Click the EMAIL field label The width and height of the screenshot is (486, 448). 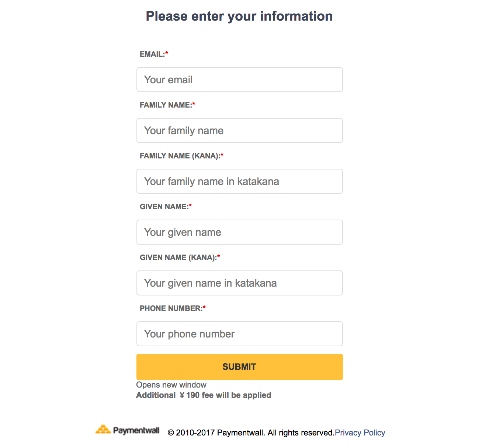[x=152, y=54]
